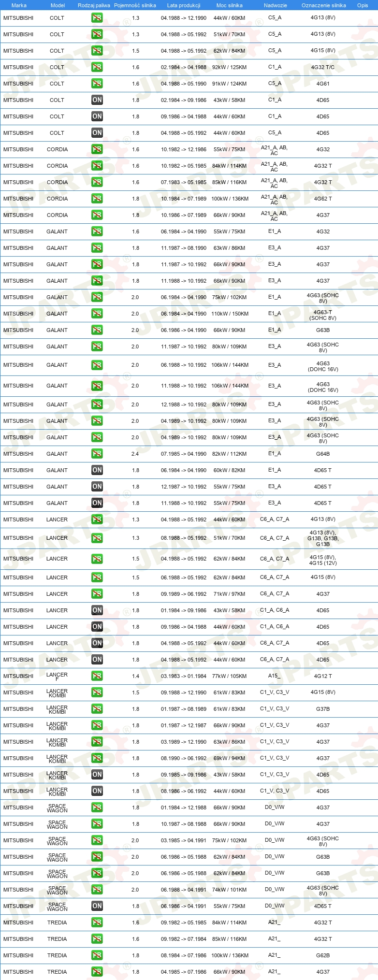This screenshot has width=378, height=980.
Task: Click the engine code '4G32 T/C'
Action: 322,67
